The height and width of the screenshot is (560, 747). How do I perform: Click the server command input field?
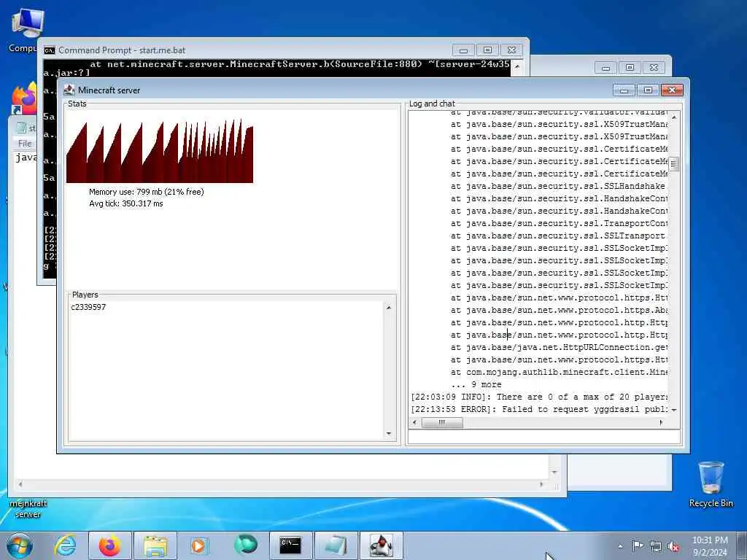[x=544, y=437]
